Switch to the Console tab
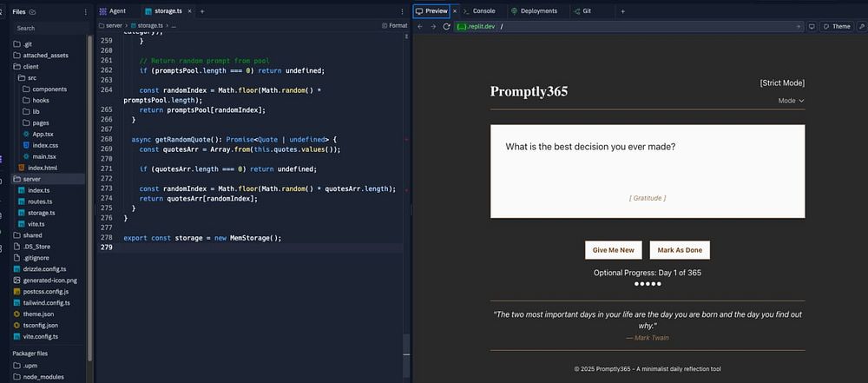This screenshot has width=868, height=383. coord(479,11)
